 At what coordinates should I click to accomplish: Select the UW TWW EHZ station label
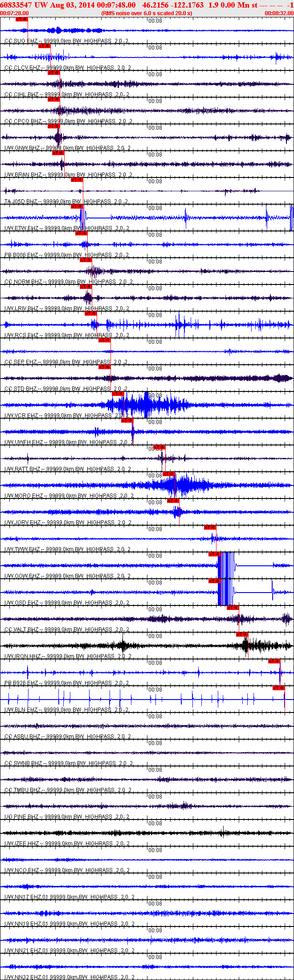point(68,549)
